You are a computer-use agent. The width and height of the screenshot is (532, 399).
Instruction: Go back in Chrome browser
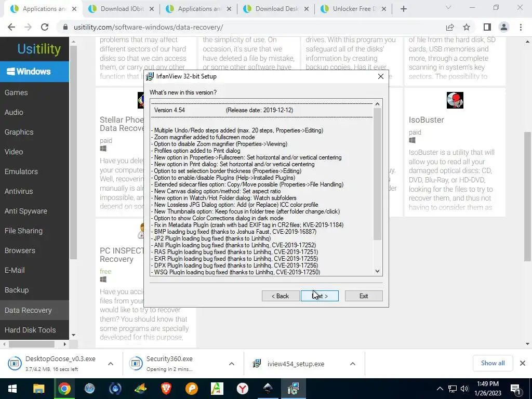coord(11,27)
